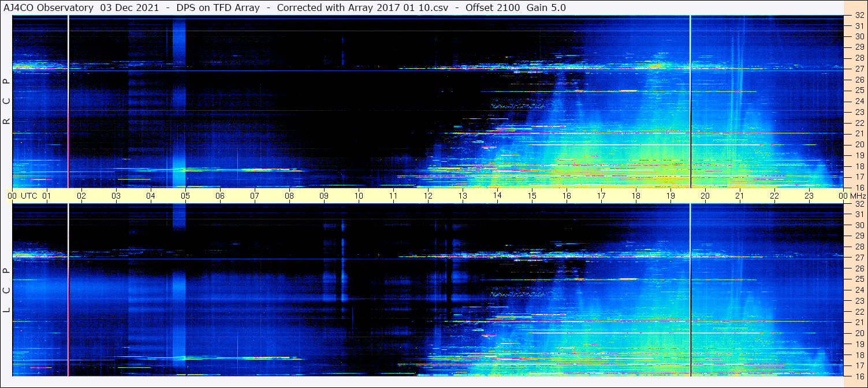Select hour 05 on the time axis
The image size is (868, 388).
185,196
